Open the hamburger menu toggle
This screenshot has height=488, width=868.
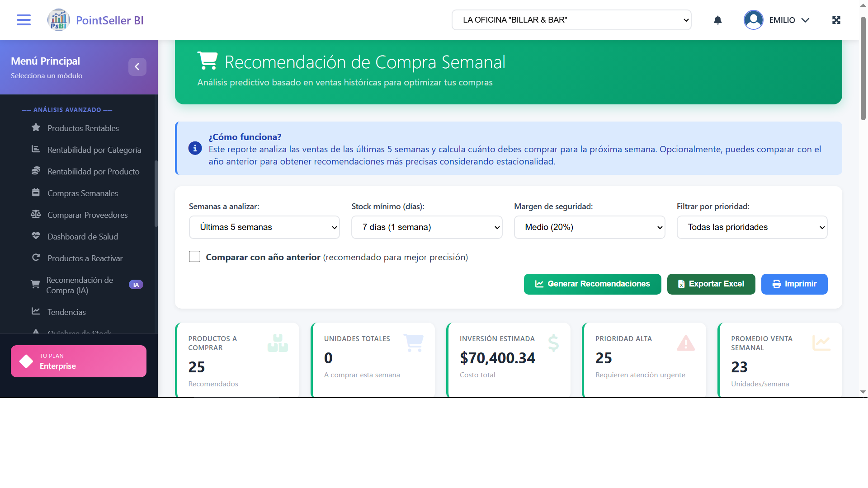coord(24,20)
